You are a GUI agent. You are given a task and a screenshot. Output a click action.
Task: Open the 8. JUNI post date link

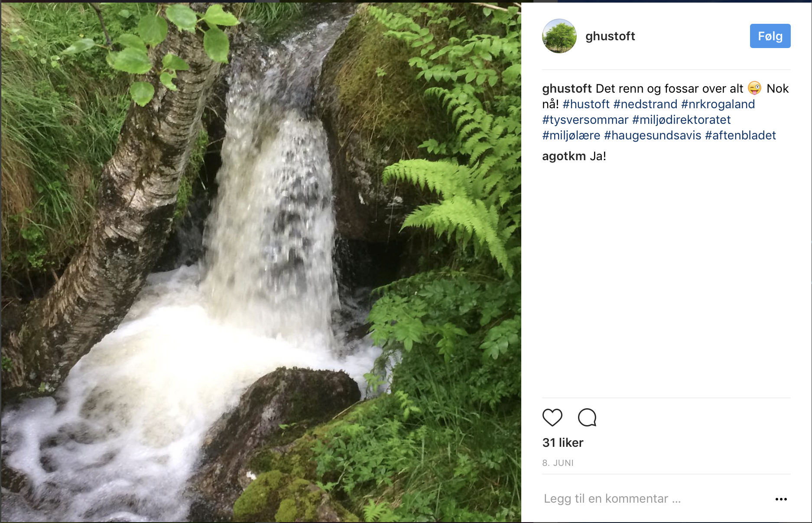[x=558, y=463]
